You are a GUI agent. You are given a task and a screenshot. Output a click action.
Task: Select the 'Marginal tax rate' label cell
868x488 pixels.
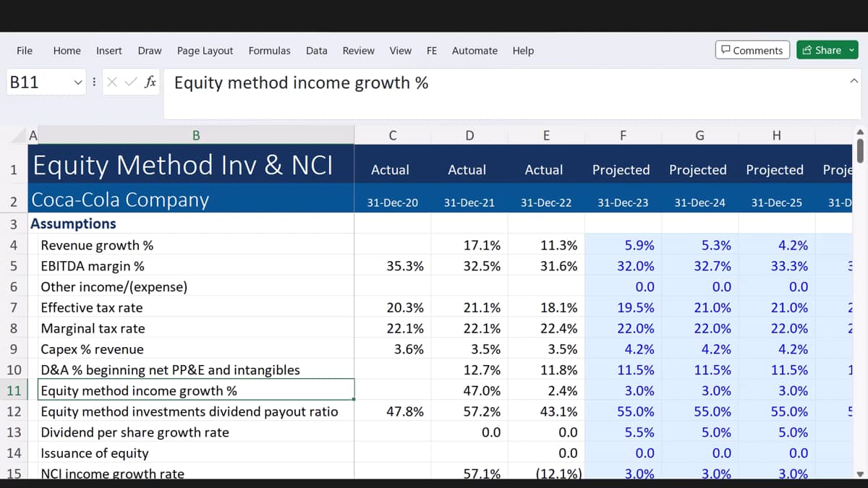(x=196, y=329)
